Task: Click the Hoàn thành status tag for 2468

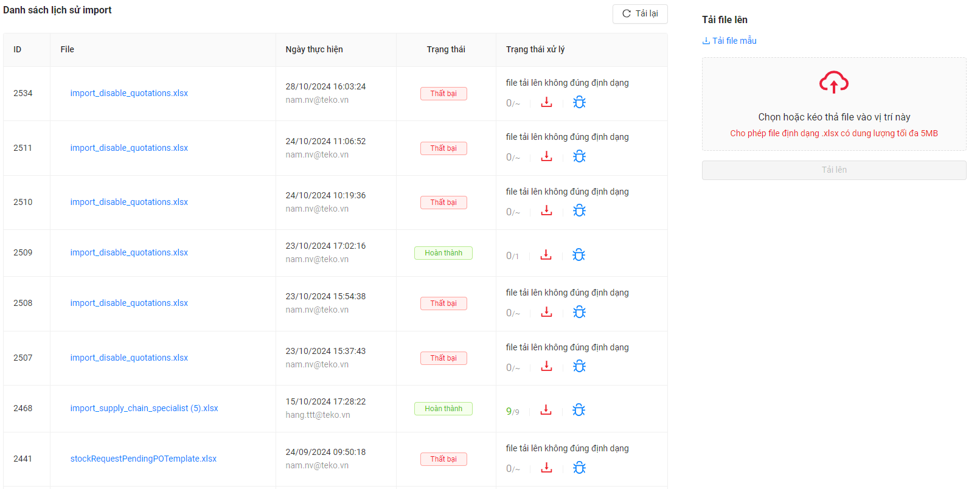Action: pos(443,409)
